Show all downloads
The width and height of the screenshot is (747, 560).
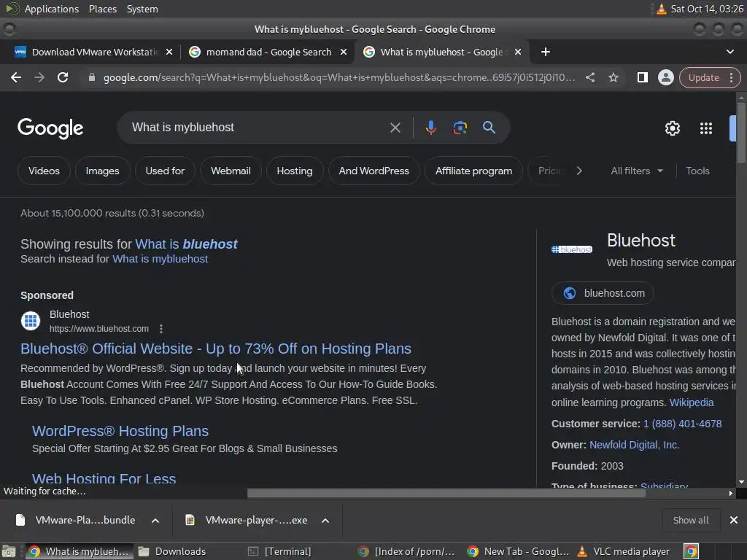[x=690, y=520]
